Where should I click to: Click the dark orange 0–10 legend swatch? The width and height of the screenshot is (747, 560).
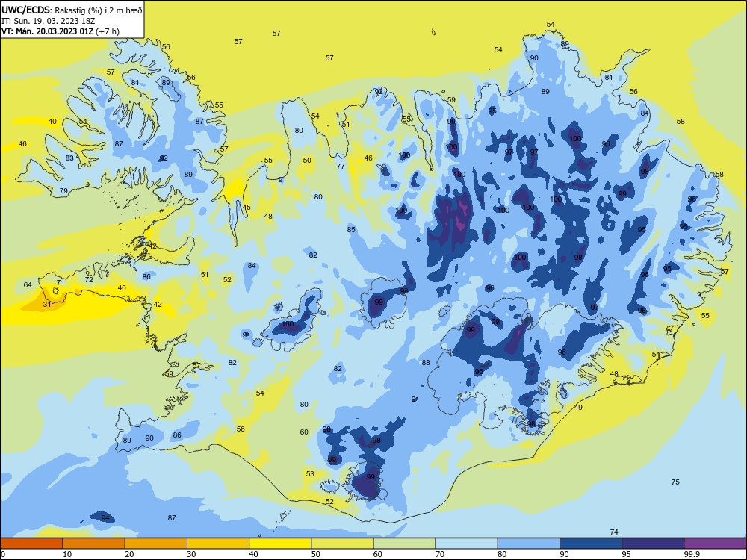coord(31,544)
